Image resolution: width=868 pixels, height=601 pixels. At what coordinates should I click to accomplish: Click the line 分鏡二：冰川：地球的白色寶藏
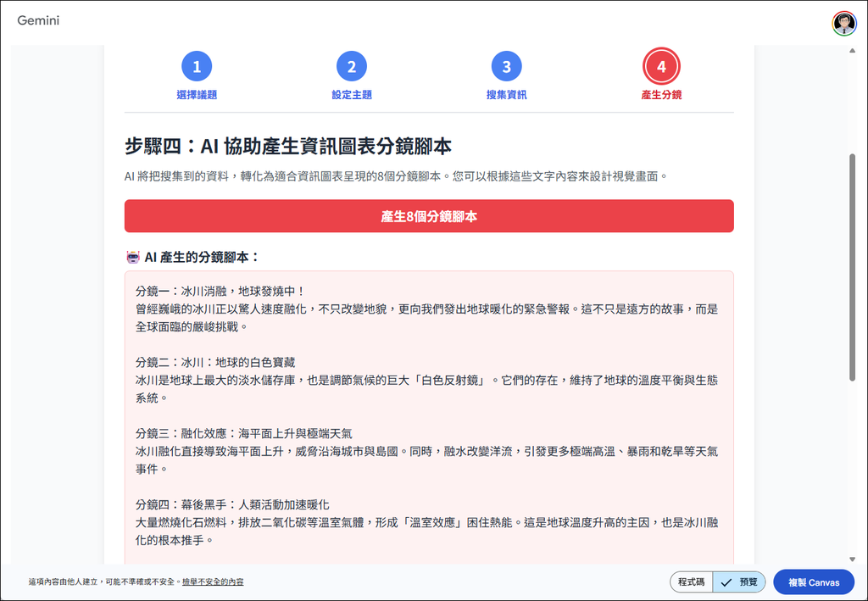click(x=215, y=363)
